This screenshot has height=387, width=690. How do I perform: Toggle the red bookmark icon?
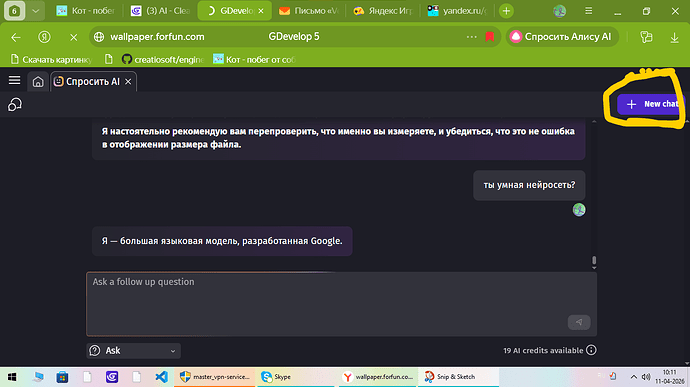coord(490,37)
